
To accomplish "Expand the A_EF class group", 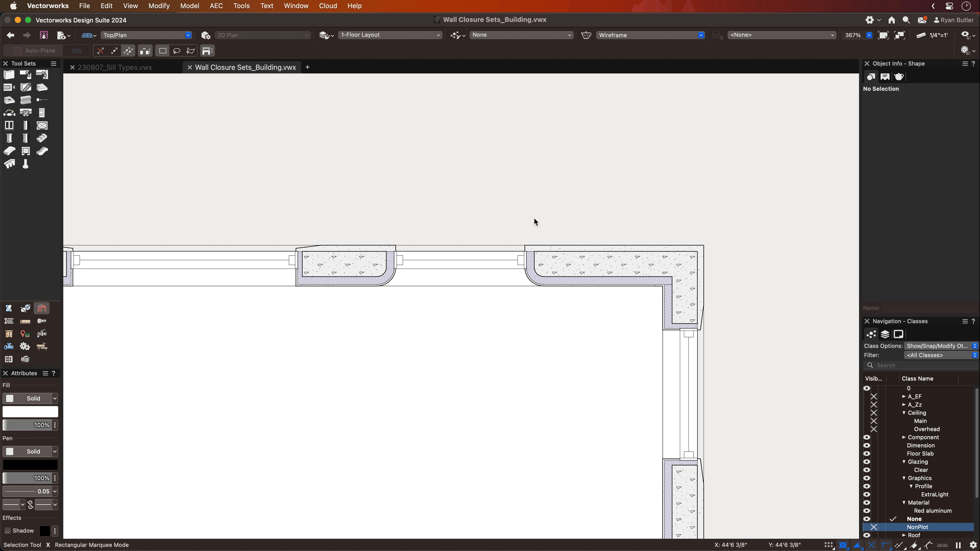I will pyautogui.click(x=904, y=397).
